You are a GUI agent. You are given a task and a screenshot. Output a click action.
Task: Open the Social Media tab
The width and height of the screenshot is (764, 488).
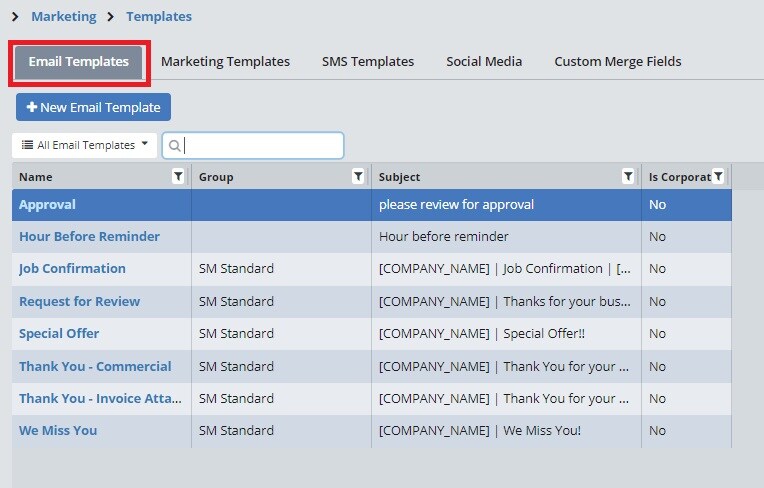click(484, 62)
